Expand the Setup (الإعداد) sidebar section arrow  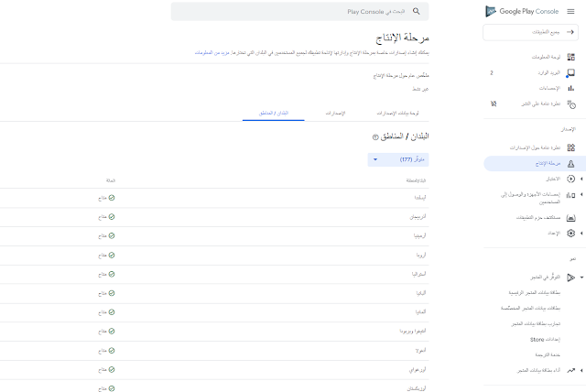click(x=581, y=234)
